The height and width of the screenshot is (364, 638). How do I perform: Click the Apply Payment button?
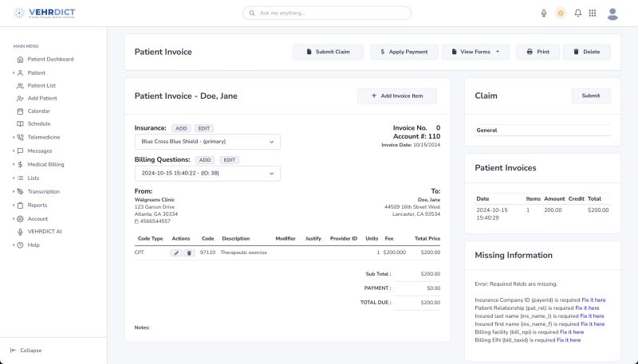point(404,52)
